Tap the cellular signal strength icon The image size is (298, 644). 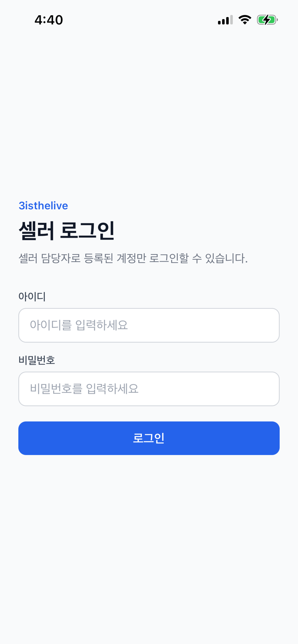coord(225,20)
